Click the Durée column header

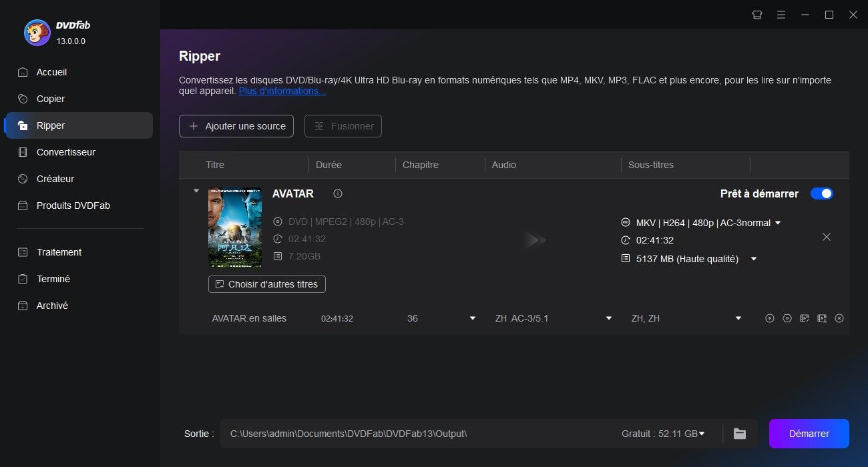coord(329,165)
